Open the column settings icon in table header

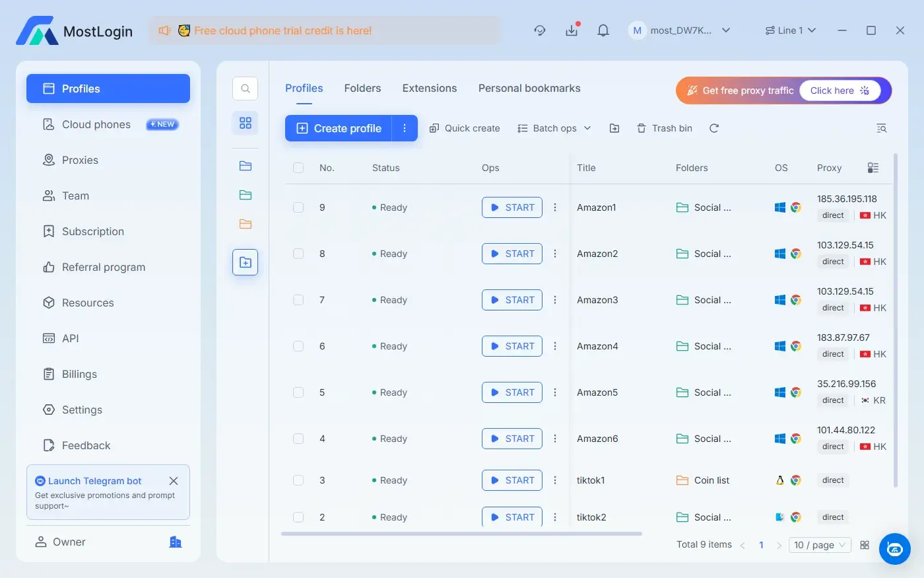coord(873,168)
